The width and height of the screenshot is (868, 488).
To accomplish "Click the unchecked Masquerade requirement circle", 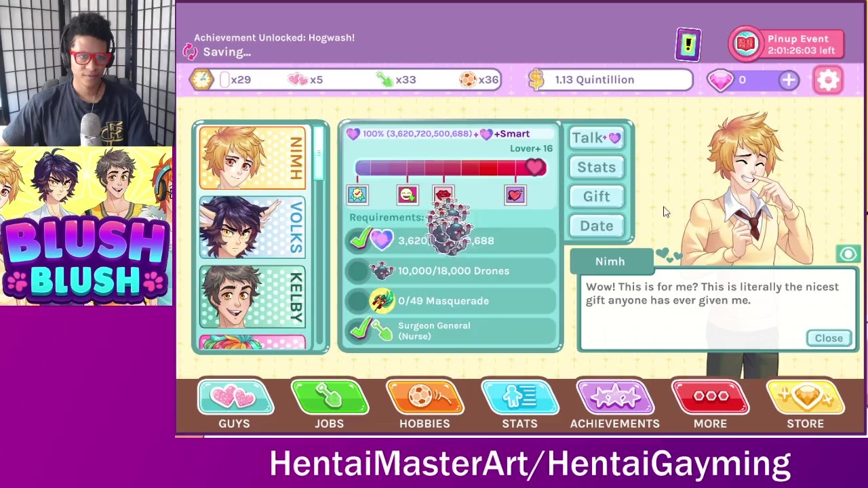I will (357, 301).
